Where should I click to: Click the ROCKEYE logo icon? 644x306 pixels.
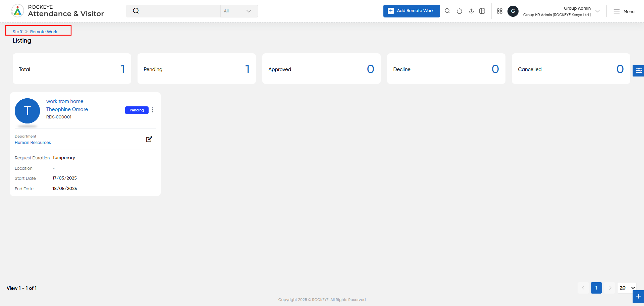point(17,11)
